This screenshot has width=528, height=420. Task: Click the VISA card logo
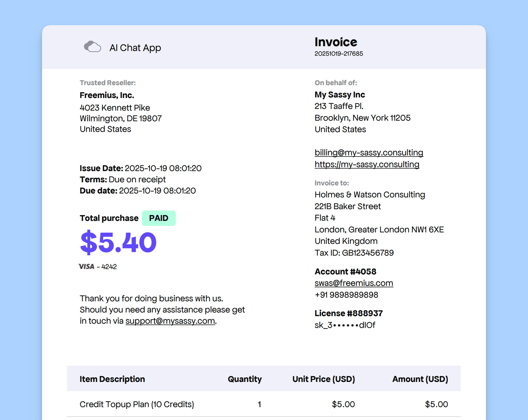pos(86,267)
